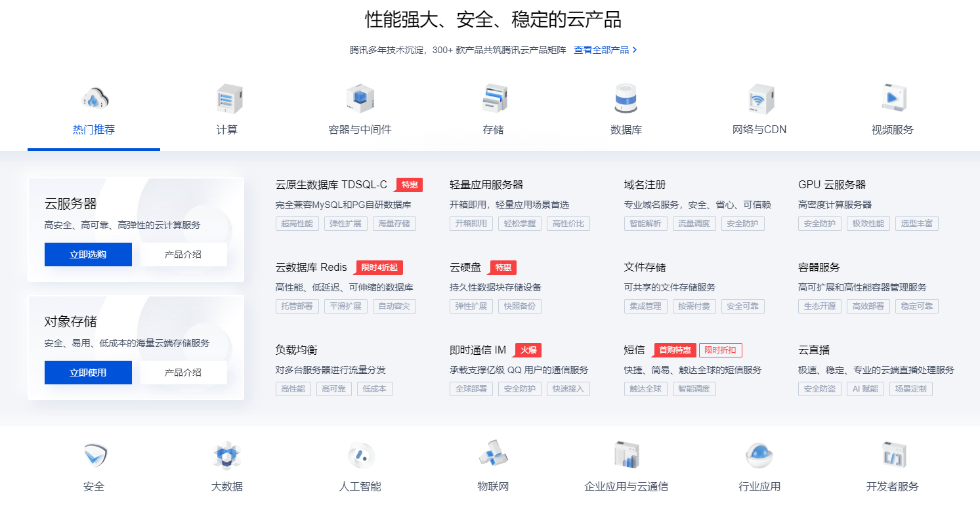Viewport: 980px width, 507px height.
Task: Open 即时通信 IM product title
Action: click(x=478, y=350)
